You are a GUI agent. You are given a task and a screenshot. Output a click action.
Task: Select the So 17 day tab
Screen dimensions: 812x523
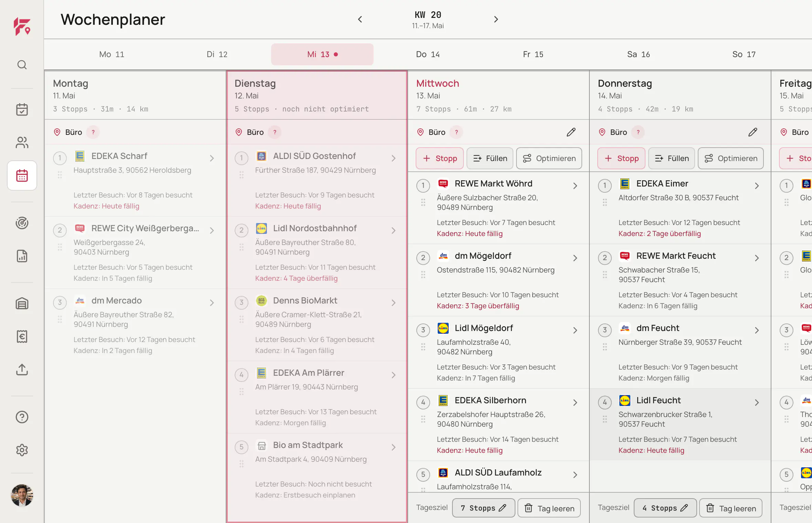coord(744,54)
